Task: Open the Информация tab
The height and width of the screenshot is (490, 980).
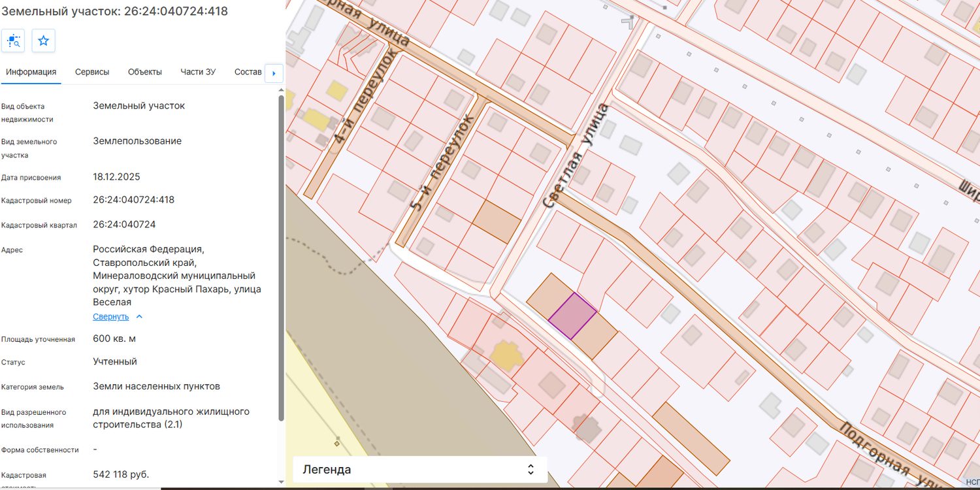Action: [x=31, y=72]
